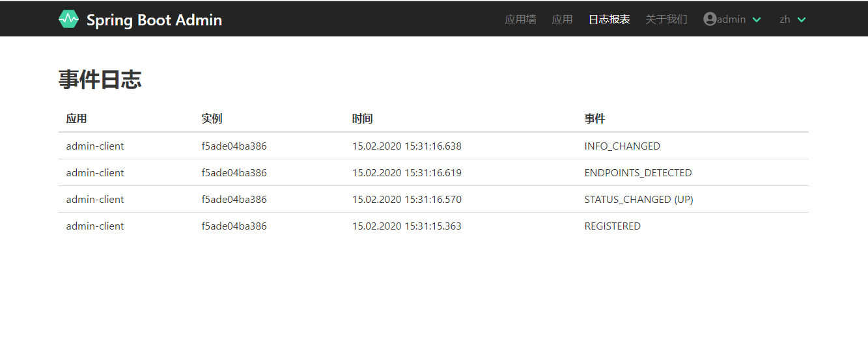Click the Spring Boot Admin title text
This screenshot has height=346, width=868.
click(154, 20)
